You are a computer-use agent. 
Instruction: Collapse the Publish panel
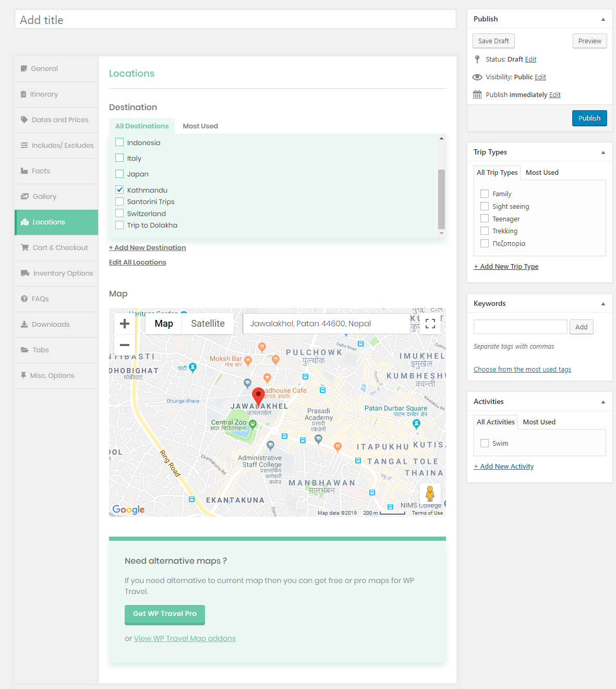603,19
